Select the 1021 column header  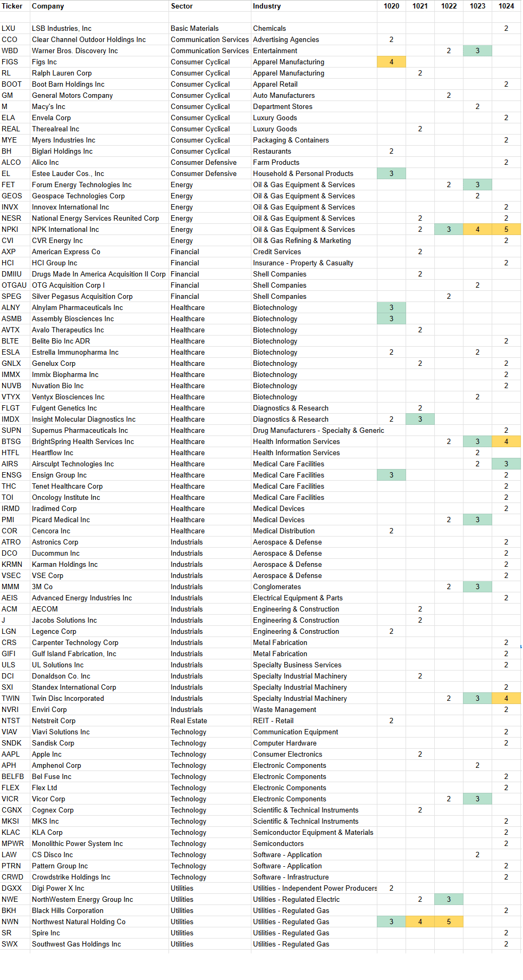pyautogui.click(x=420, y=6)
